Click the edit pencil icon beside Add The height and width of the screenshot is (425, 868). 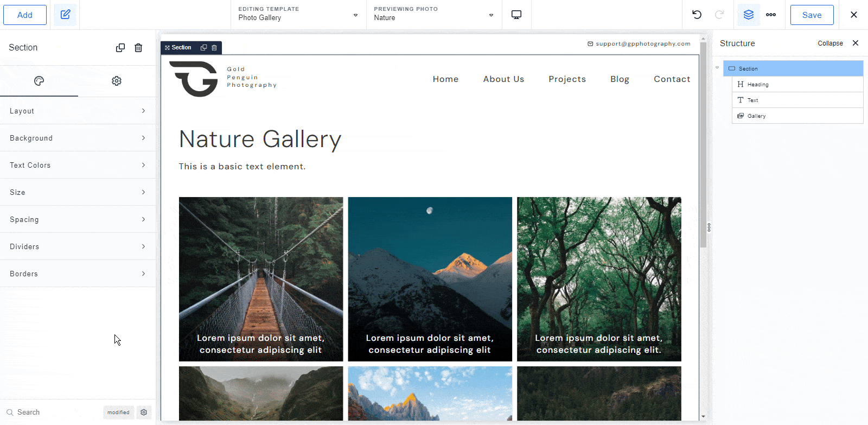pyautogui.click(x=66, y=15)
